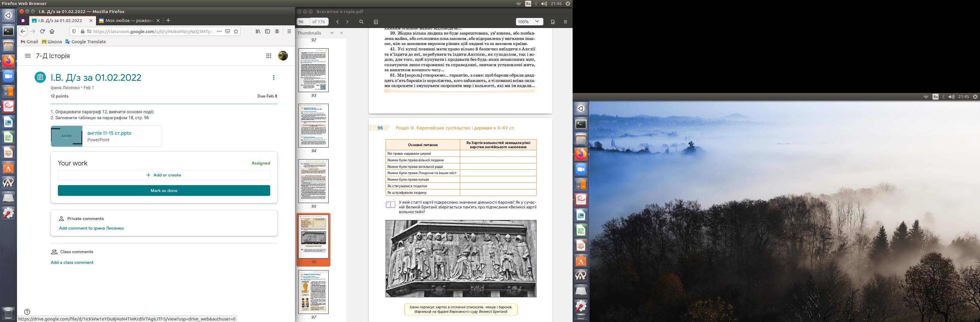Close the Thumbnails side pane
Viewport: 980px width, 322px height.
pyautogui.click(x=341, y=33)
